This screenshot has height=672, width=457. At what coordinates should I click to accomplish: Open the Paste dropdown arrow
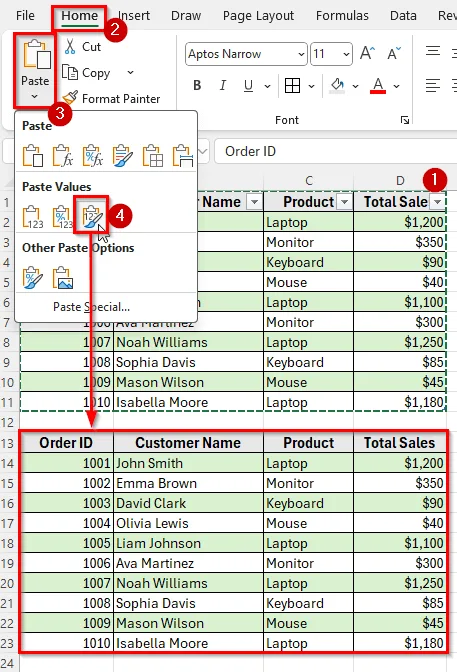tap(35, 97)
